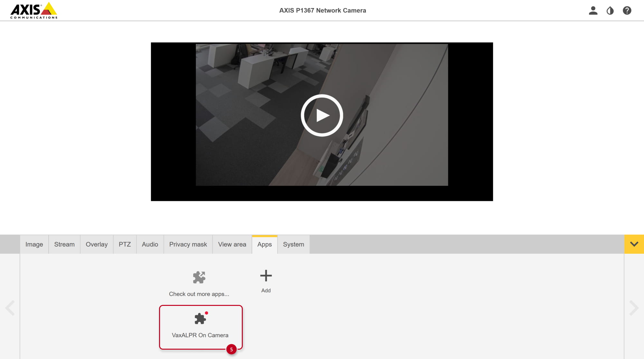644x359 pixels.
Task: Click the VaxALPR On Camera label
Action: click(x=200, y=335)
